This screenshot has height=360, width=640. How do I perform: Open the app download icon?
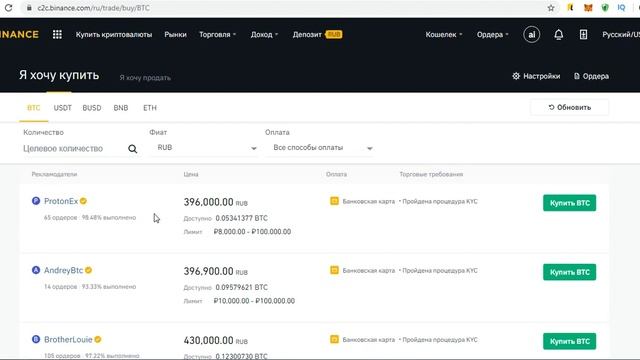coord(583,35)
